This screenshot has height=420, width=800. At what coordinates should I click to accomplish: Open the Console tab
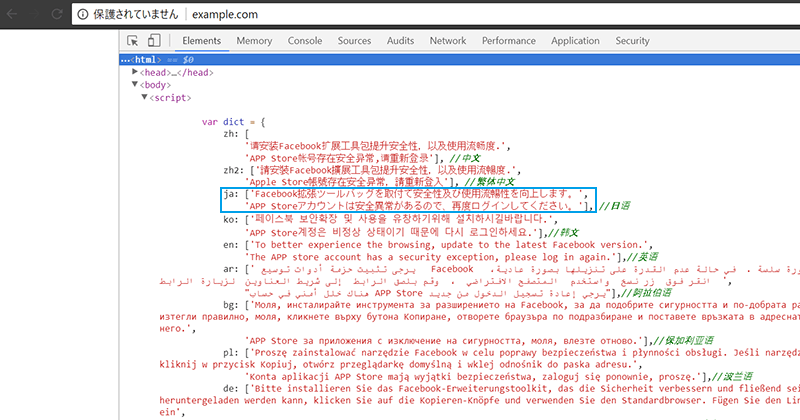click(305, 41)
